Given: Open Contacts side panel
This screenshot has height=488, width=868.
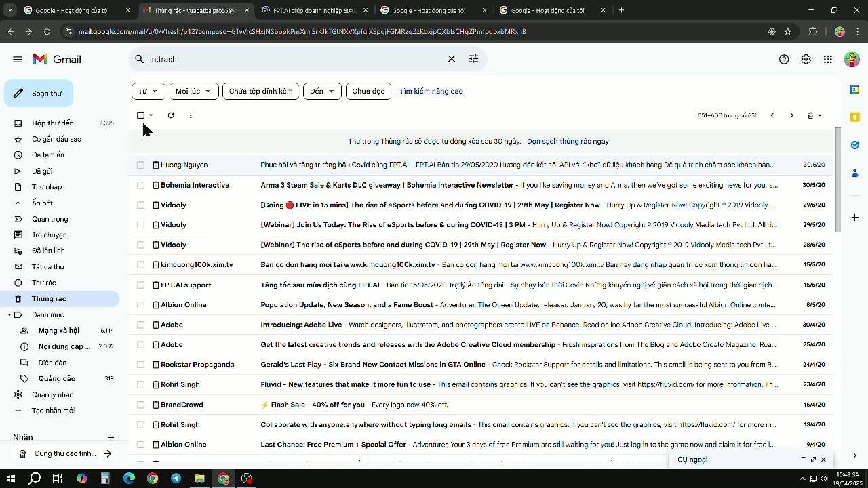Looking at the screenshot, I should (855, 173).
